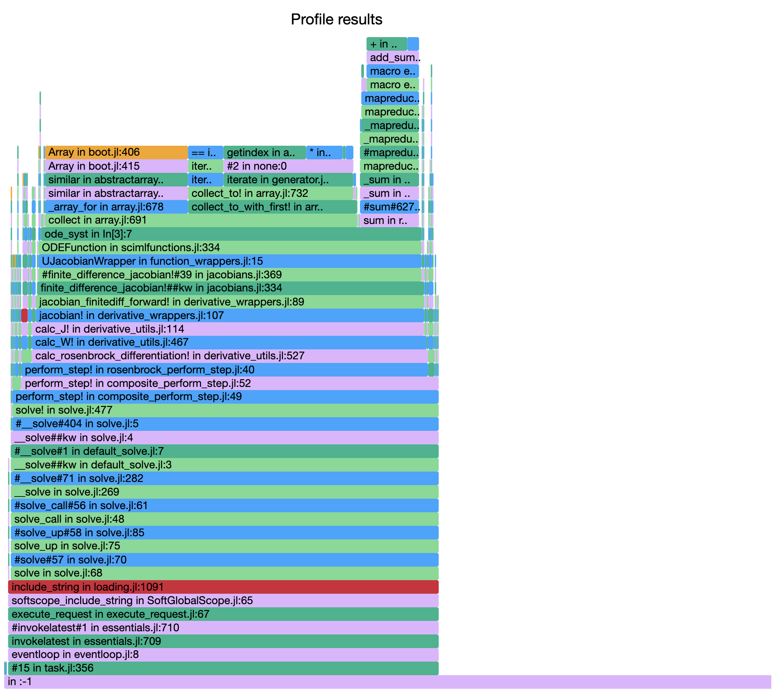784x696 pixels.
Task: Select the 'getindex in a..' bar
Action: pyautogui.click(x=265, y=153)
